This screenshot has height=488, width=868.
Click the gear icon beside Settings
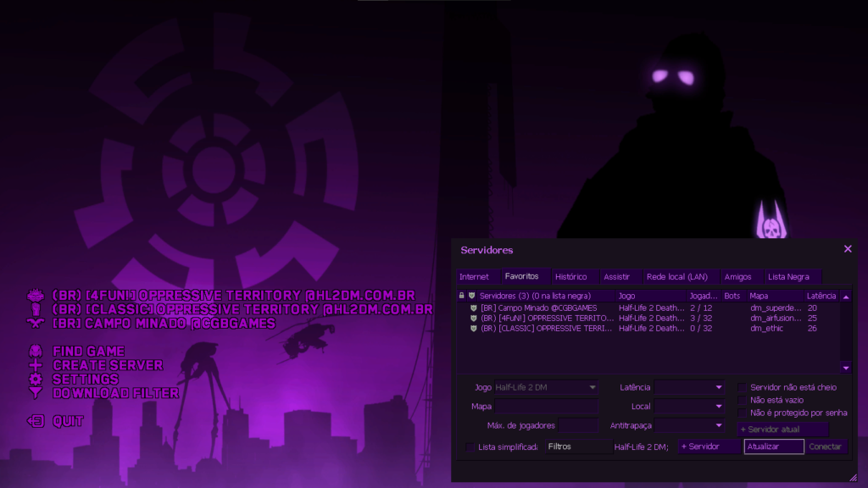[x=36, y=379]
